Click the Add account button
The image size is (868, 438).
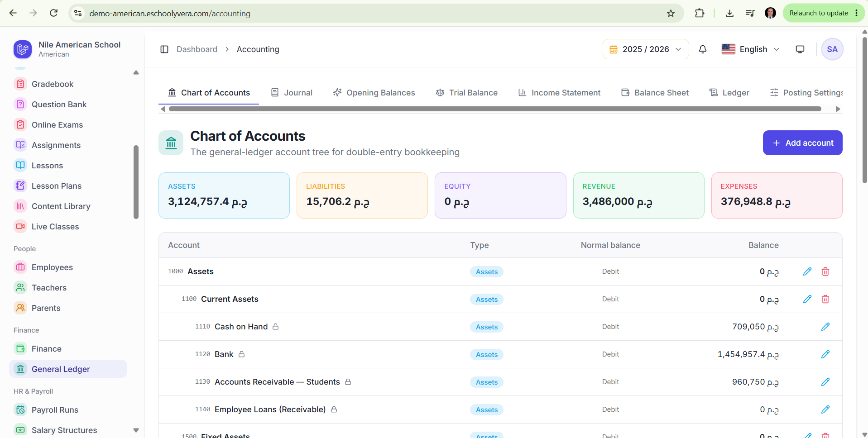tap(802, 143)
